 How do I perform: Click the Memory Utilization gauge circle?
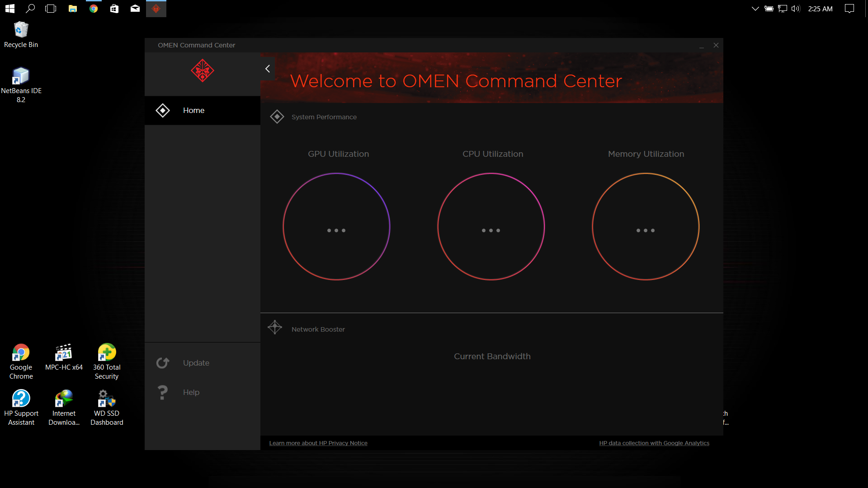[x=646, y=227]
